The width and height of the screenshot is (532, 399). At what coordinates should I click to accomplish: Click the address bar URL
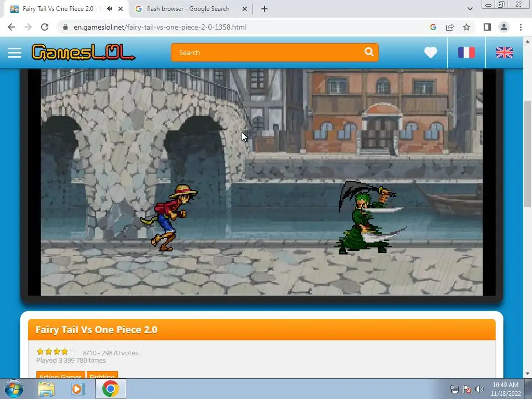(x=160, y=27)
